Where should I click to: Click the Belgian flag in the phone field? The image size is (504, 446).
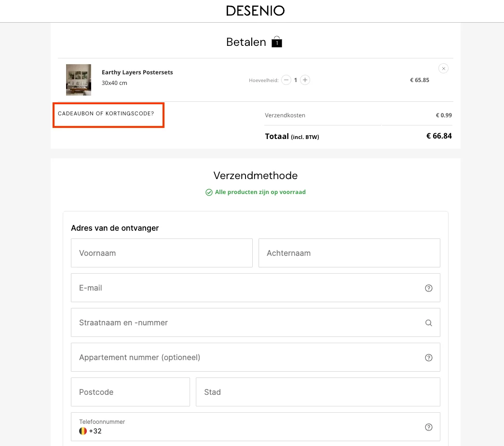pos(83,431)
